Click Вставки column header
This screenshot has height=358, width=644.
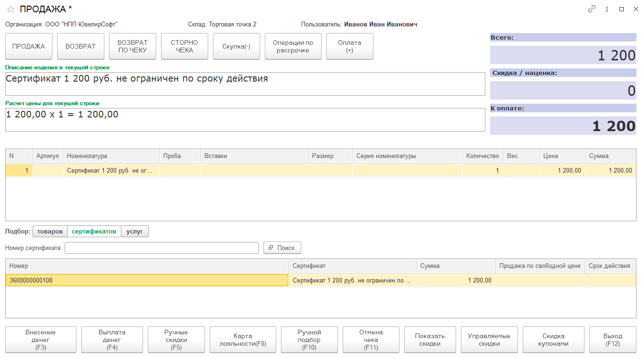pyautogui.click(x=254, y=156)
